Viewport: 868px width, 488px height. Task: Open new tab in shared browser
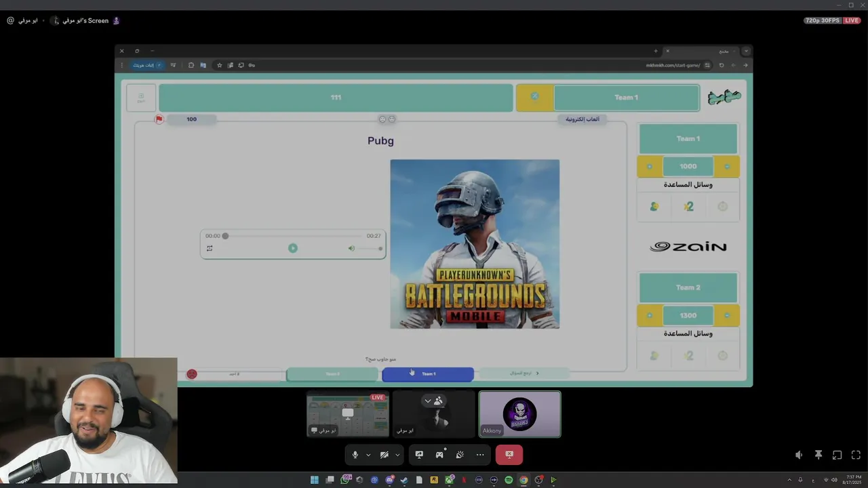(656, 51)
